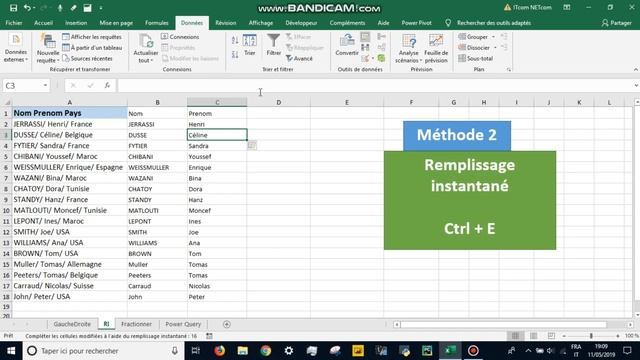
Task: Expand the Grouper dropdown arrow
Action: [493, 37]
